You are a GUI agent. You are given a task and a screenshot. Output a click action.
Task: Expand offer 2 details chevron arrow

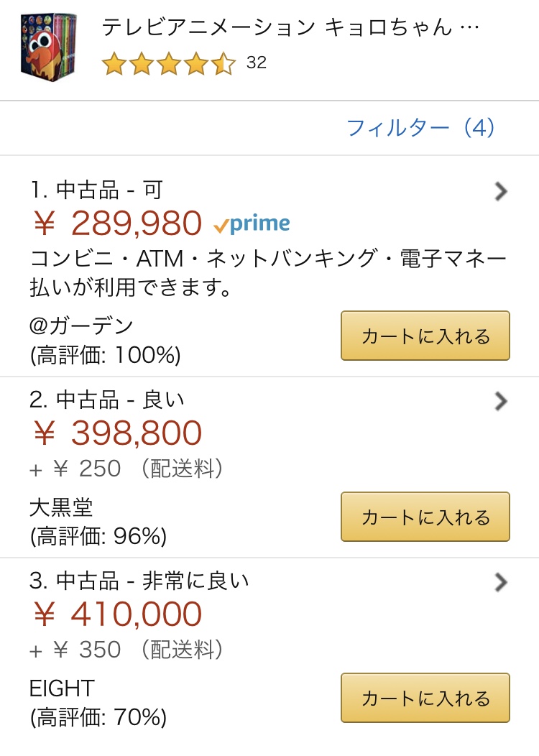coord(501,401)
